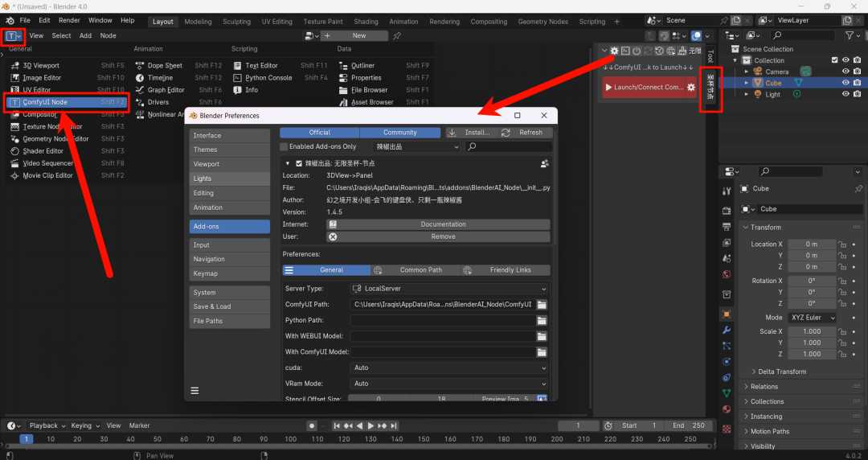Click the add view layer icon

(x=847, y=20)
